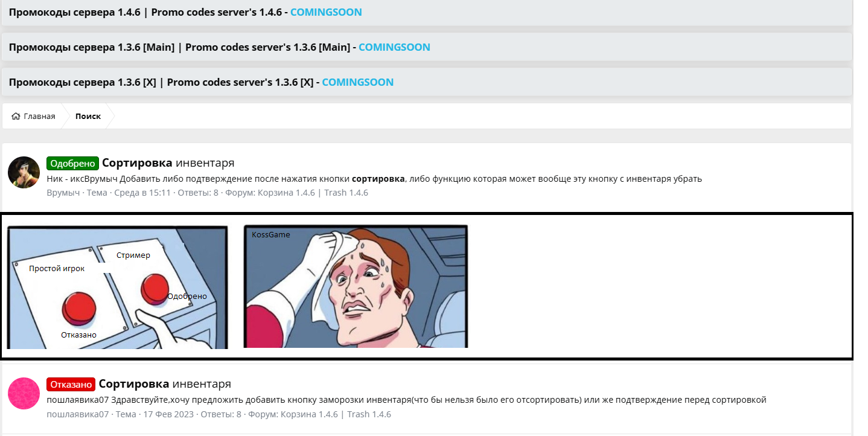Click the home icon in breadcrumb

pos(16,117)
